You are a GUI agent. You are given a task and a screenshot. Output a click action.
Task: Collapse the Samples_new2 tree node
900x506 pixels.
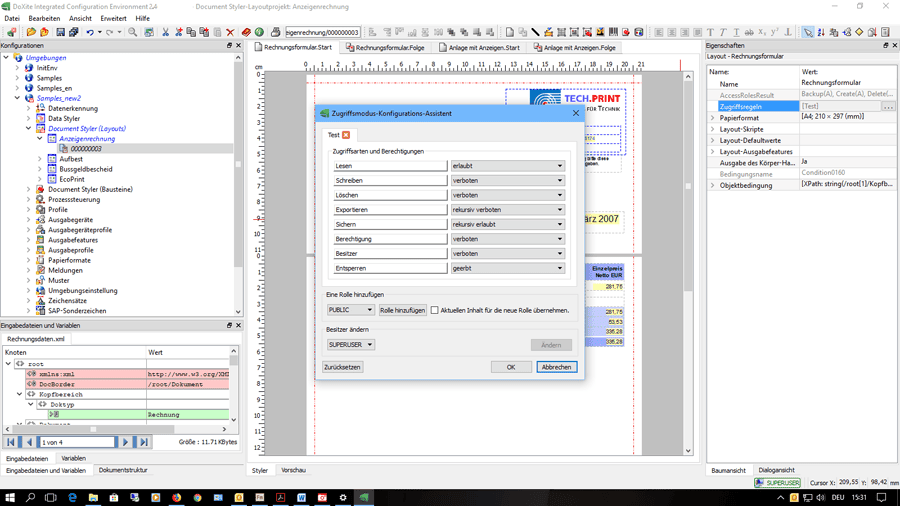17,98
